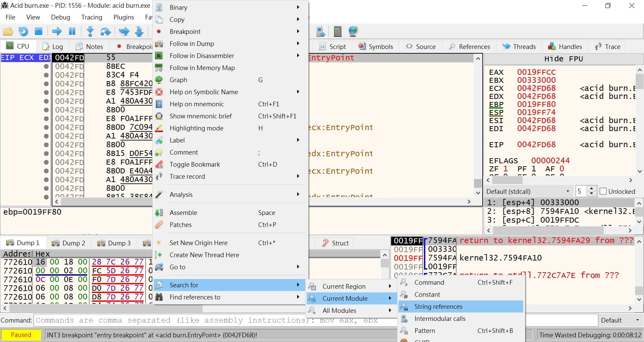Open the Default (stdcall) calling convention dropdown

528,191
